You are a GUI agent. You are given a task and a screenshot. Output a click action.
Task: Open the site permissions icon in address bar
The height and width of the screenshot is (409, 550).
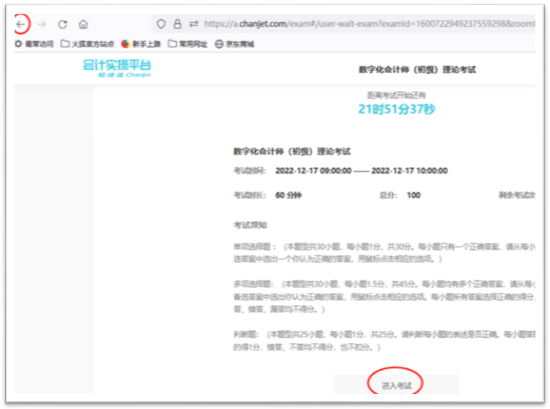194,24
